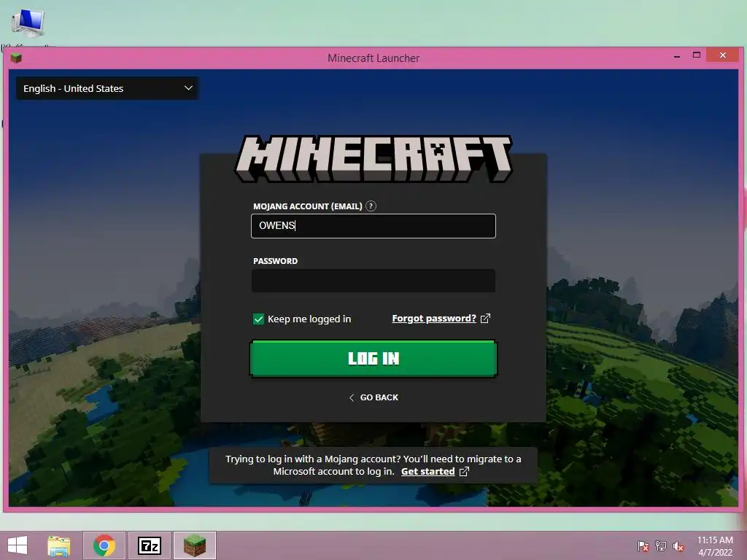The height and width of the screenshot is (560, 747).
Task: Open the Get started migration link
Action: click(427, 472)
